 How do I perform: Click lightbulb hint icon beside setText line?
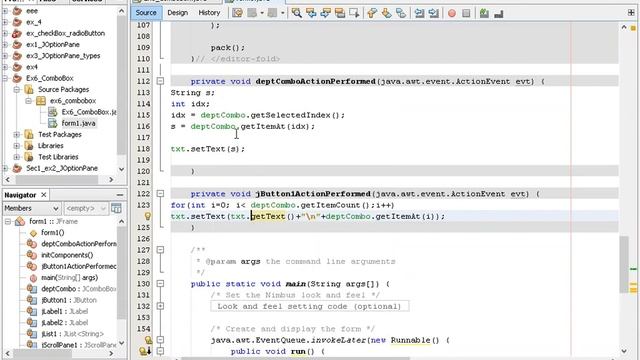pos(148,216)
